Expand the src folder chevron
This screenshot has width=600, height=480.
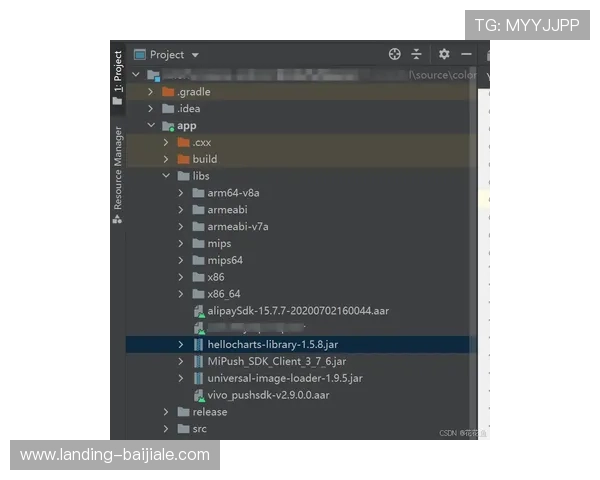tap(166, 429)
